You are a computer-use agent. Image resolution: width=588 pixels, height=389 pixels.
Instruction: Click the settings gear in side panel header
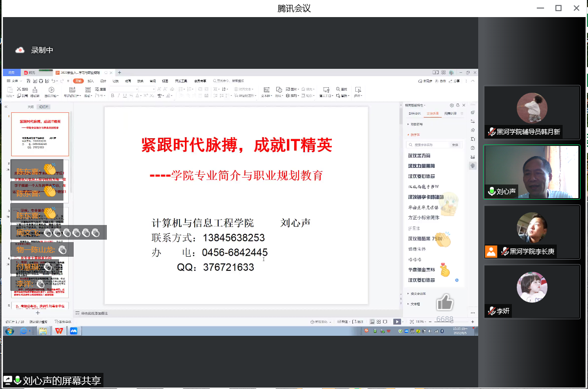[x=452, y=105]
